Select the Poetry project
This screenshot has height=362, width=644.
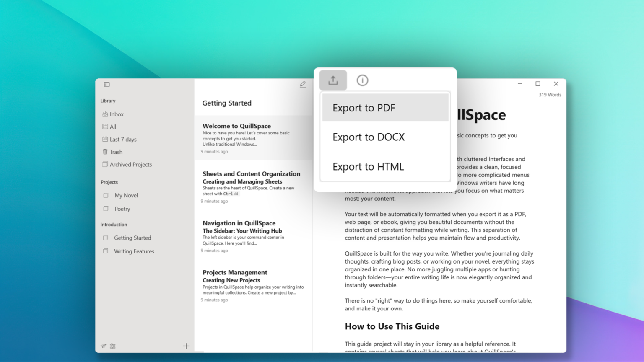[x=122, y=209]
